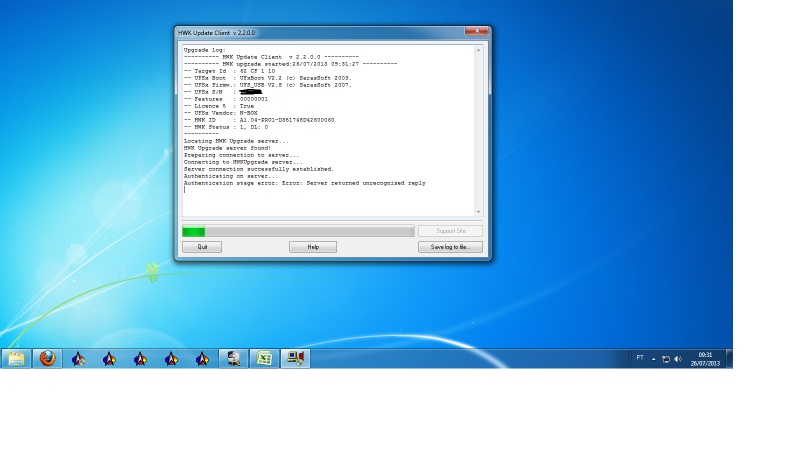
Task: Click the Quit button
Action: (202, 247)
